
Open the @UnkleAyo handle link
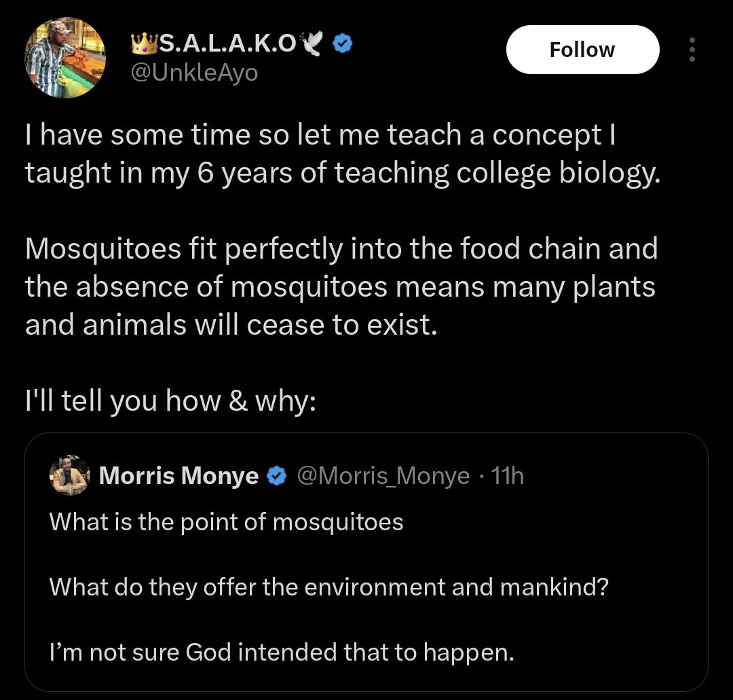coord(195,72)
